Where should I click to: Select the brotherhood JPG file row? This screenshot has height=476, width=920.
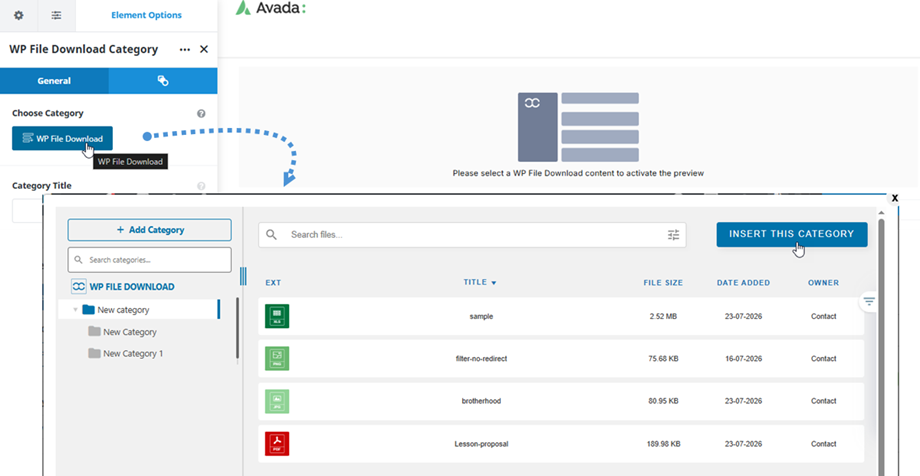coord(561,401)
